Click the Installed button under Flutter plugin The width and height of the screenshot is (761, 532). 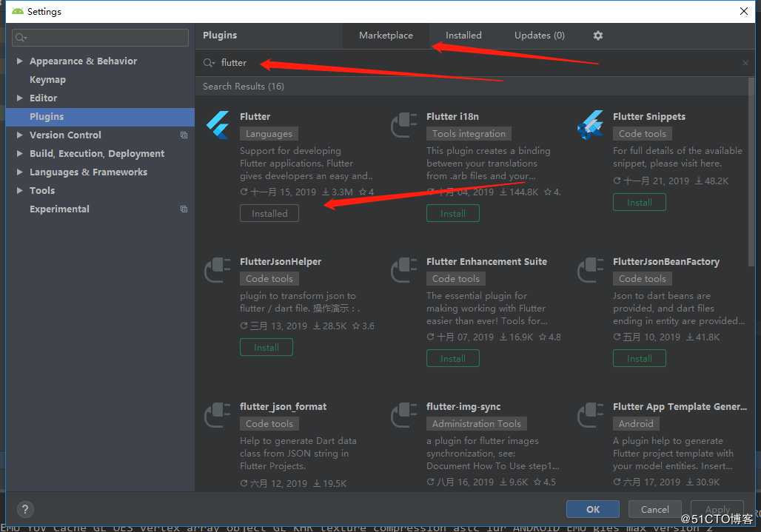tap(269, 213)
